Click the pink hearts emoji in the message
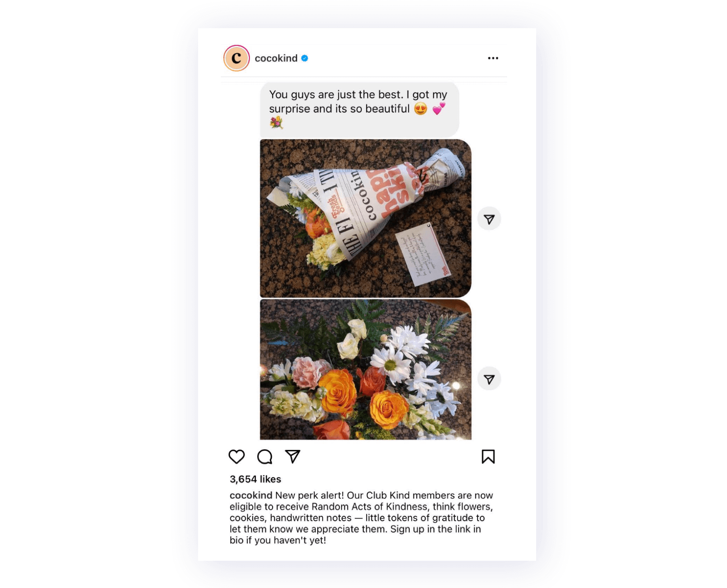 439,109
